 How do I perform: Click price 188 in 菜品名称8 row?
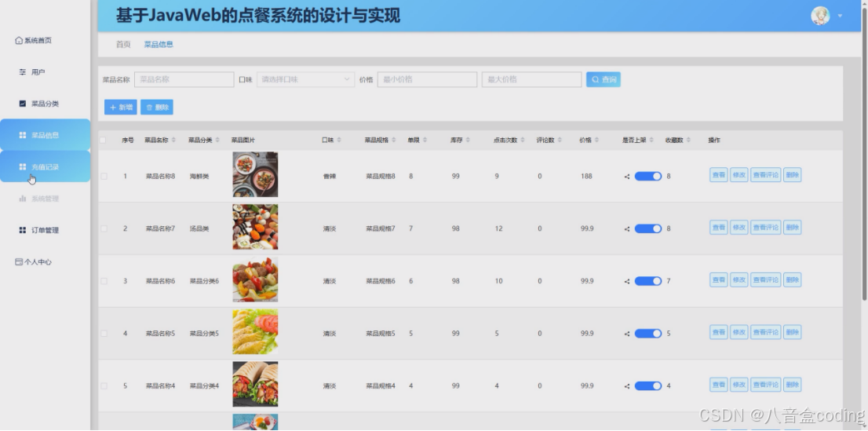tap(586, 176)
